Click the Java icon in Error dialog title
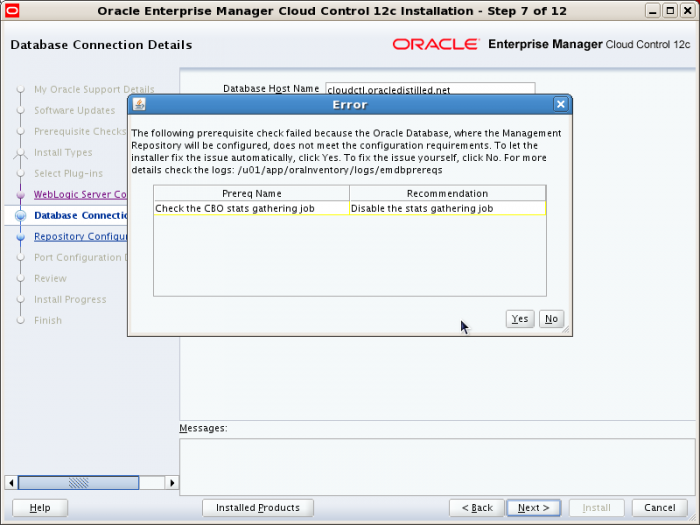700x525 pixels. (x=139, y=104)
